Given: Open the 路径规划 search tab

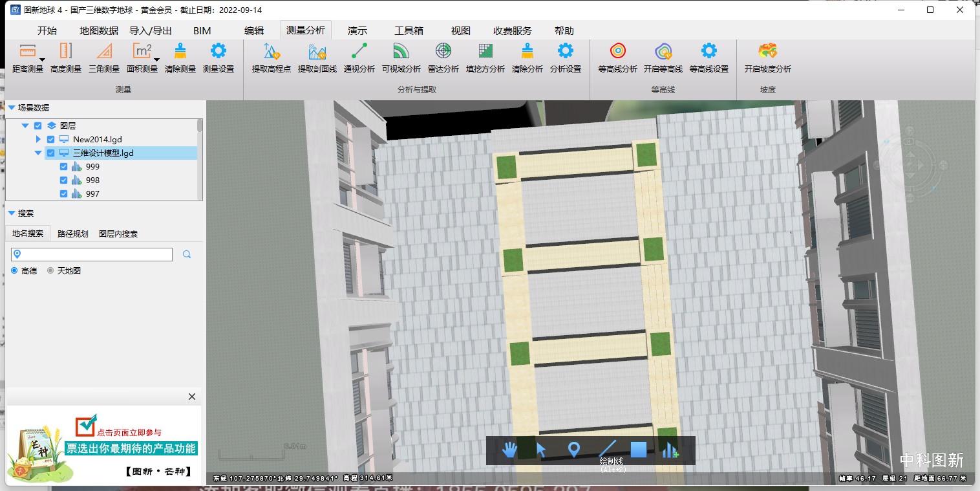Looking at the screenshot, I should [x=72, y=234].
